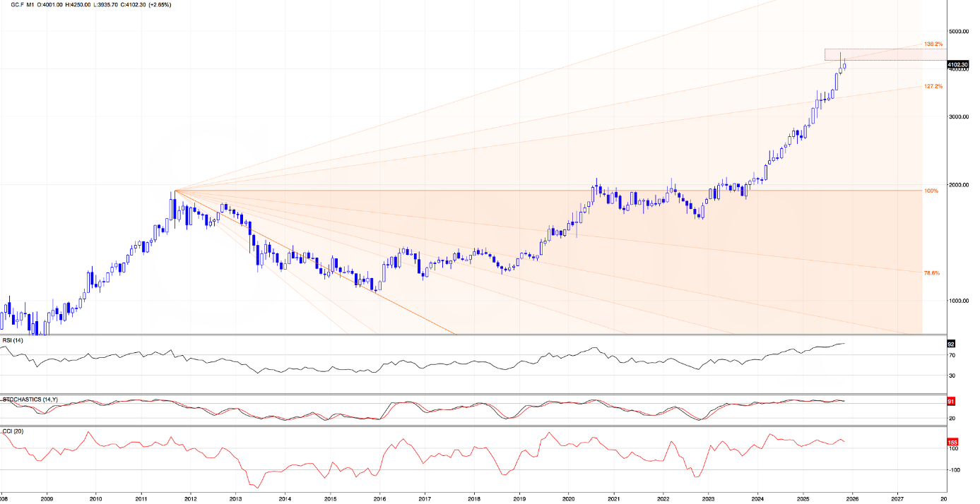Click the Fibonacci fan origin at 2011 peak
Image resolution: width=980 pixels, height=504 pixels.
[175, 191]
